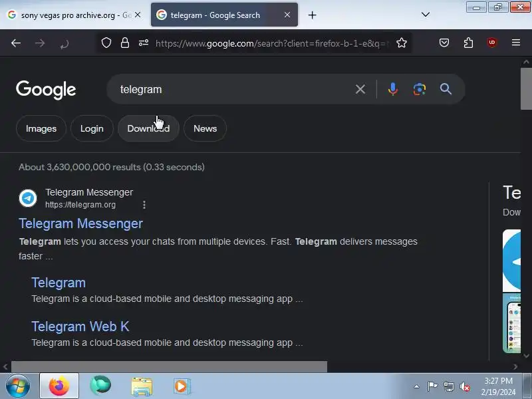Viewport: 532px width, 399px height.
Task: Go back using the browser back arrow
Action: click(16, 43)
